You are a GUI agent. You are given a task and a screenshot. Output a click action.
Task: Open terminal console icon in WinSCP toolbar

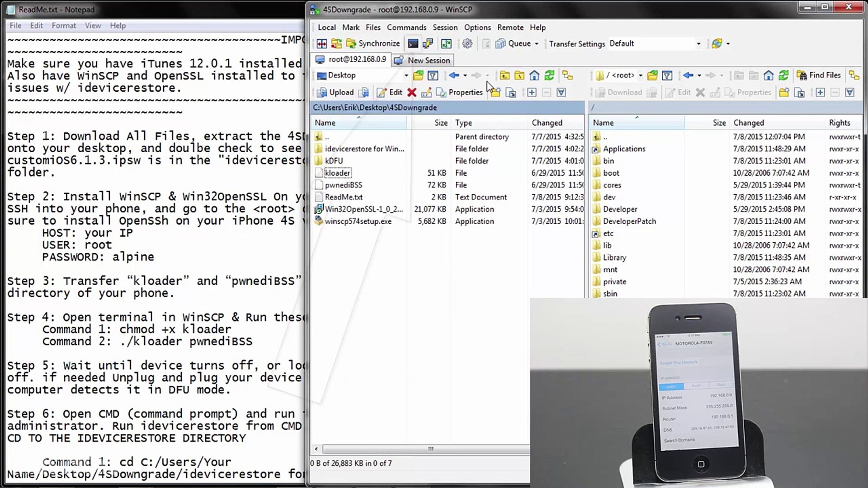(x=413, y=43)
